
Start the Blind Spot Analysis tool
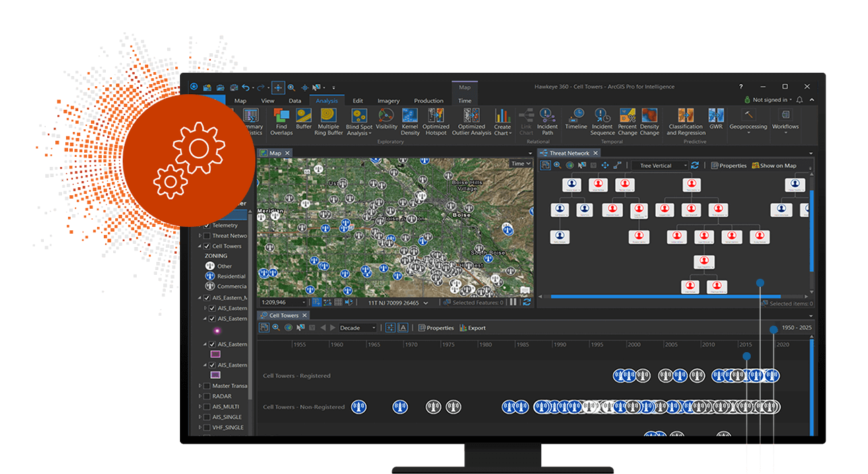click(x=359, y=122)
